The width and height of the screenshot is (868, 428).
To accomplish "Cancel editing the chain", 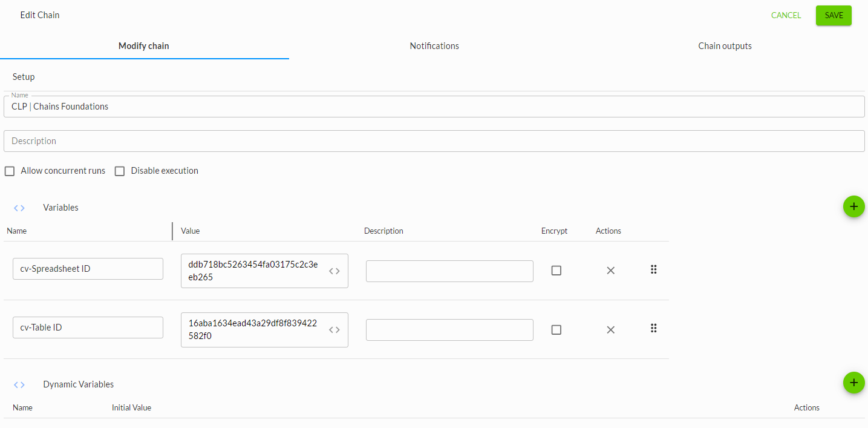I will 786,16.
